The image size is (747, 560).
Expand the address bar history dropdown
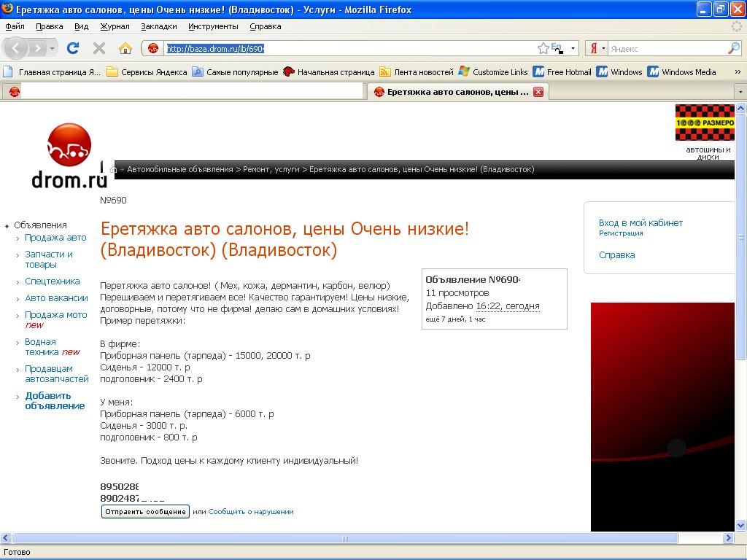click(x=573, y=48)
